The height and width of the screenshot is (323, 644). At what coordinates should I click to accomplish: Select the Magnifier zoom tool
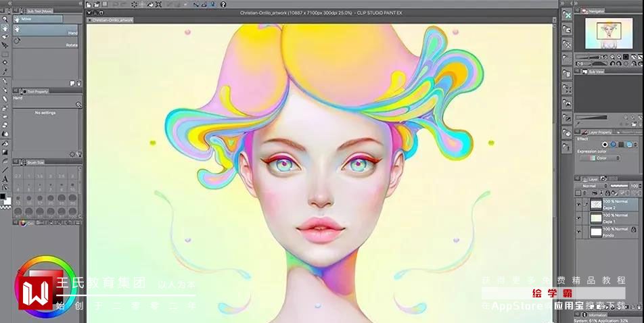(5, 20)
